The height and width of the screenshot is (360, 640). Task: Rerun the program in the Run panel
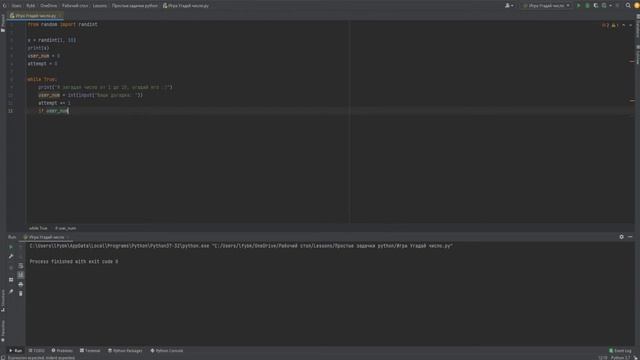pyautogui.click(x=11, y=247)
